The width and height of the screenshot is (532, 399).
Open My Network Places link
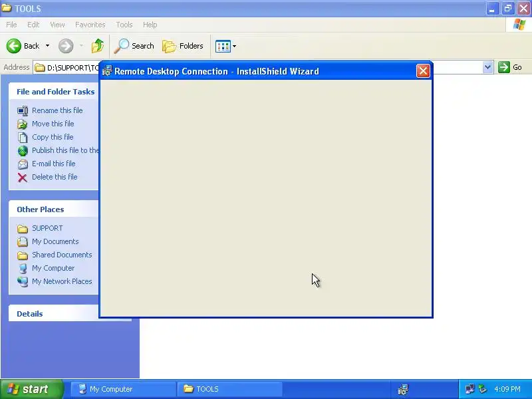tap(62, 281)
